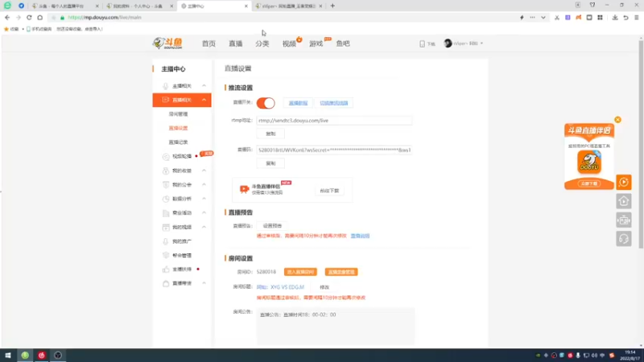Viewport: 644px width, 362px height.
Task: Open 分类 in top navigation
Action: click(262, 43)
